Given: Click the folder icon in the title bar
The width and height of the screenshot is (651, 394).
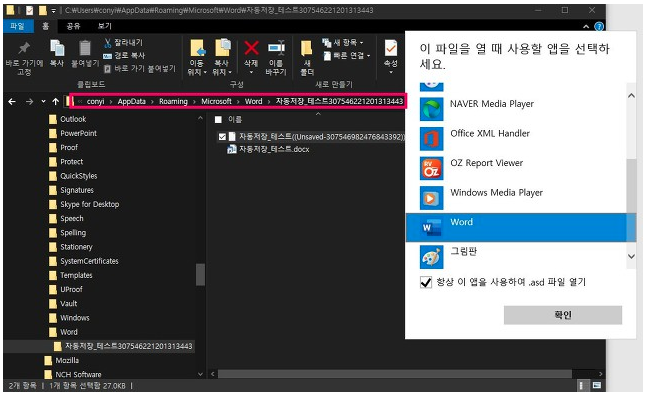Looking at the screenshot, I should (x=10, y=10).
